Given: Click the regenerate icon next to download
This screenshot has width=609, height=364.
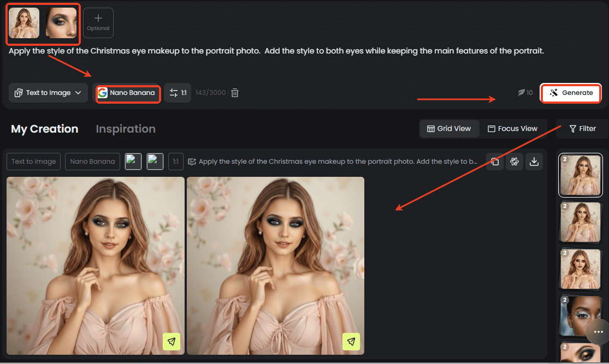Looking at the screenshot, I should tap(514, 162).
